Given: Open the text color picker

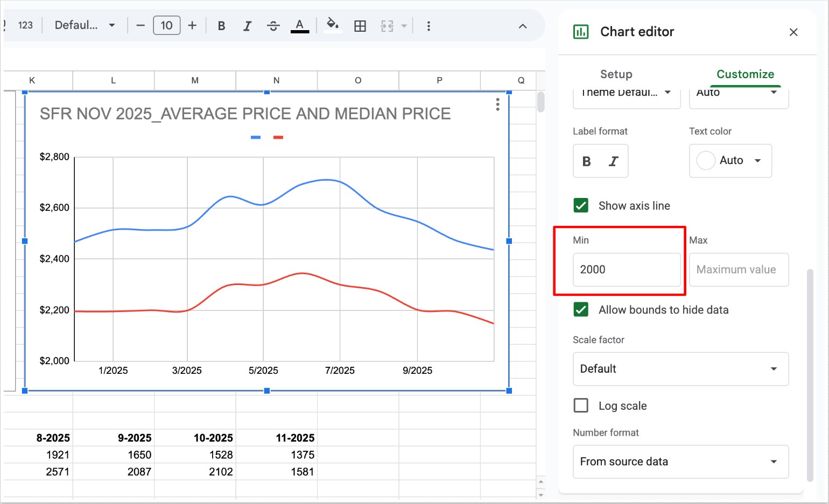Looking at the screenshot, I should point(300,26).
